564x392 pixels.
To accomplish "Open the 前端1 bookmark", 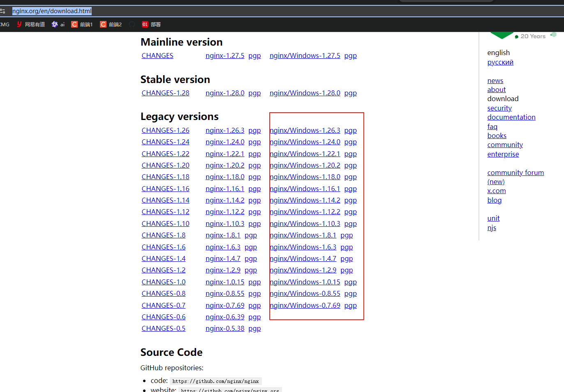I will 82,25.
